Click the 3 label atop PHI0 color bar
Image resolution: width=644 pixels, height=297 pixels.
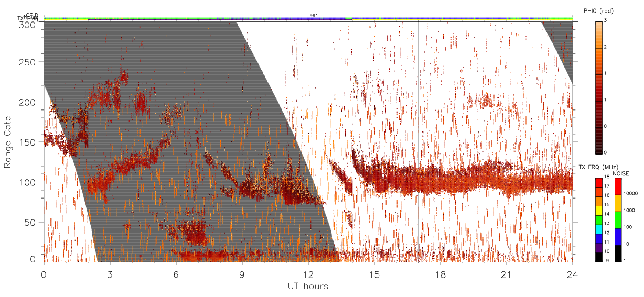click(x=606, y=20)
